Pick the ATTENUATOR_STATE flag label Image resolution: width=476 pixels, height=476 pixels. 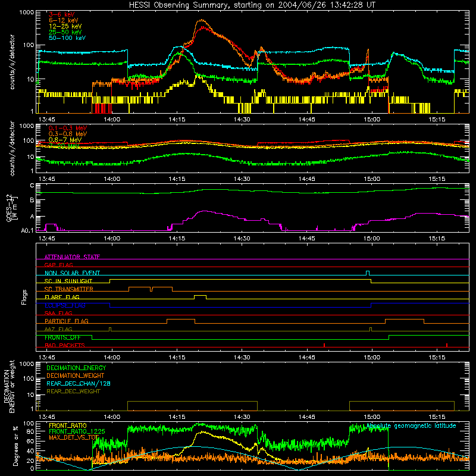72,257
